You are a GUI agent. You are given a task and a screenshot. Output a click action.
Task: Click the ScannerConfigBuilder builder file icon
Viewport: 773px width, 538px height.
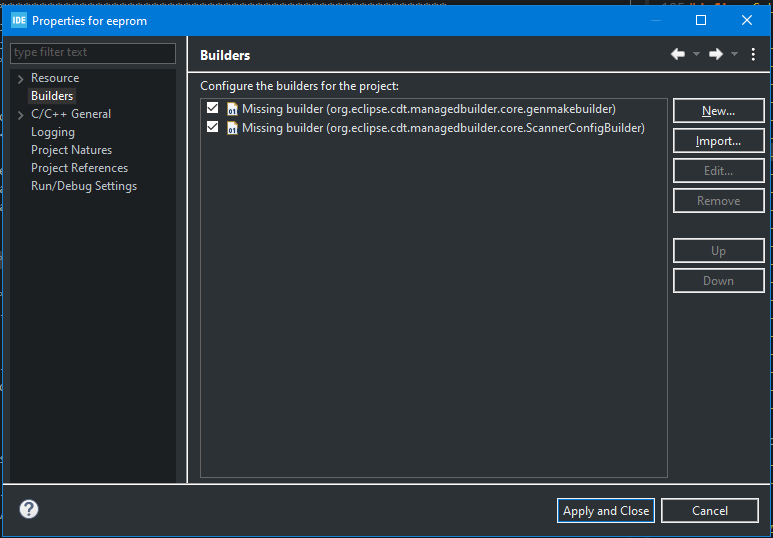[x=232, y=128]
